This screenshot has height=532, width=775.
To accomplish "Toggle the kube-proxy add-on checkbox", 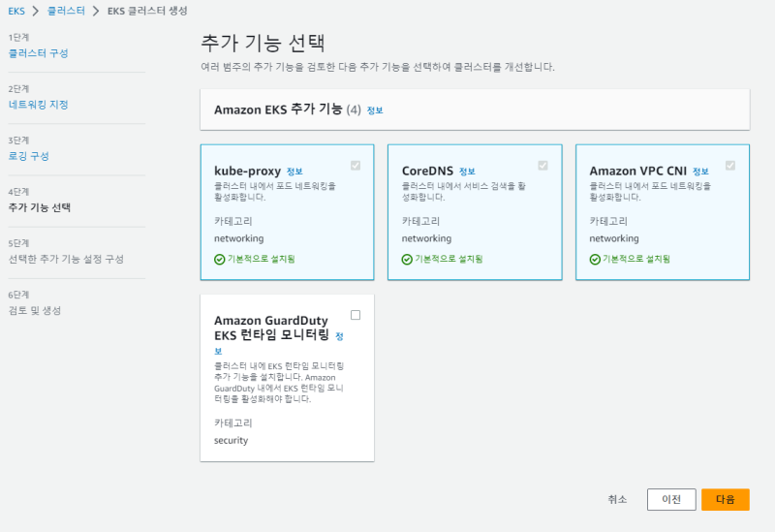I will [356, 166].
